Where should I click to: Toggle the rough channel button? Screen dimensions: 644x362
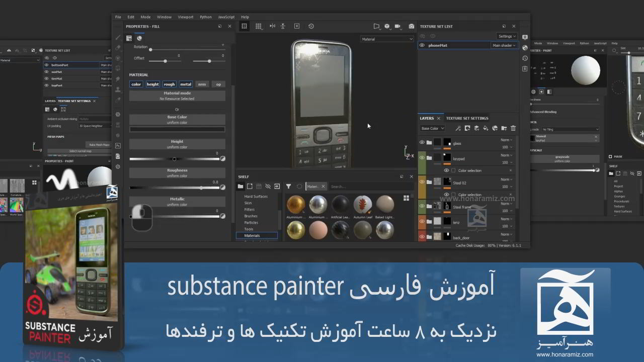pyautogui.click(x=169, y=84)
